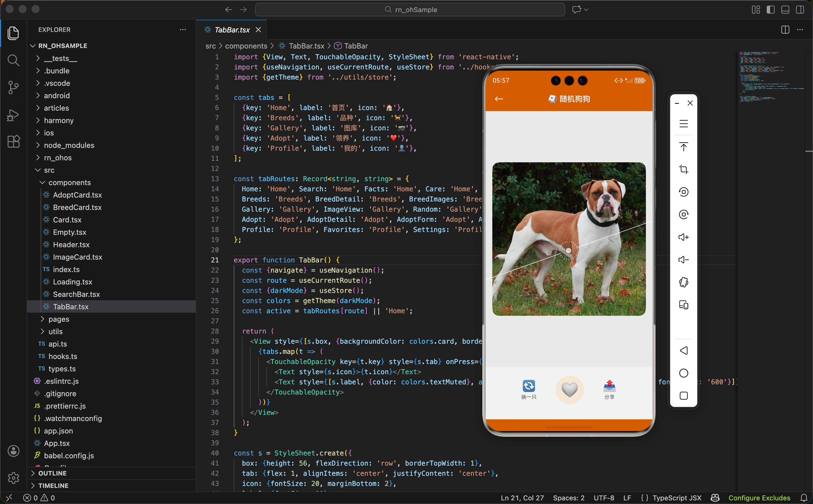Click the dog photo in the emulator
The width and height of the screenshot is (813, 504).
click(x=569, y=239)
